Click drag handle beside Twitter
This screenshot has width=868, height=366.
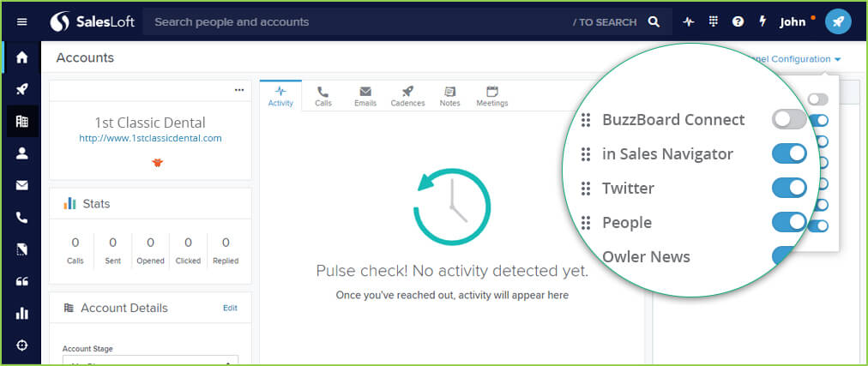tap(586, 188)
